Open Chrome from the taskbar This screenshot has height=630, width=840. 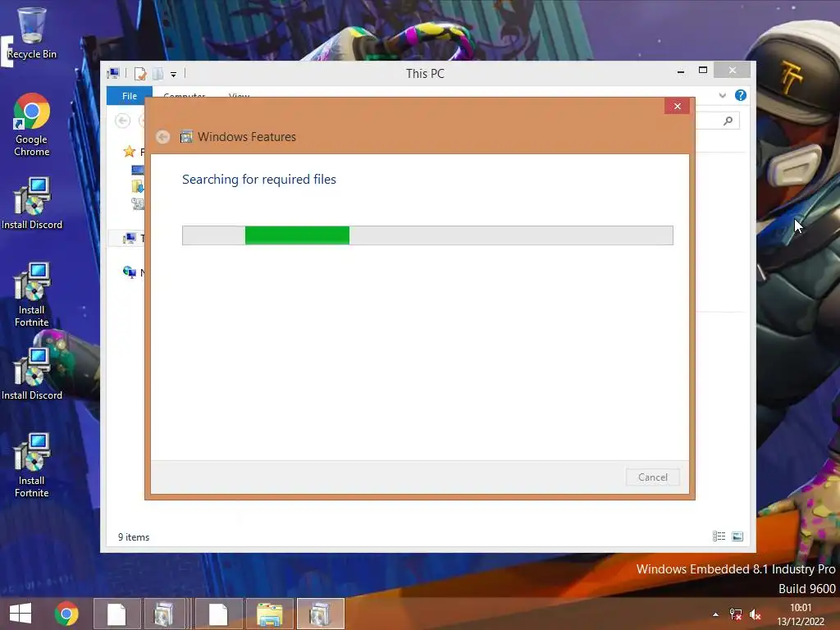(x=66, y=614)
